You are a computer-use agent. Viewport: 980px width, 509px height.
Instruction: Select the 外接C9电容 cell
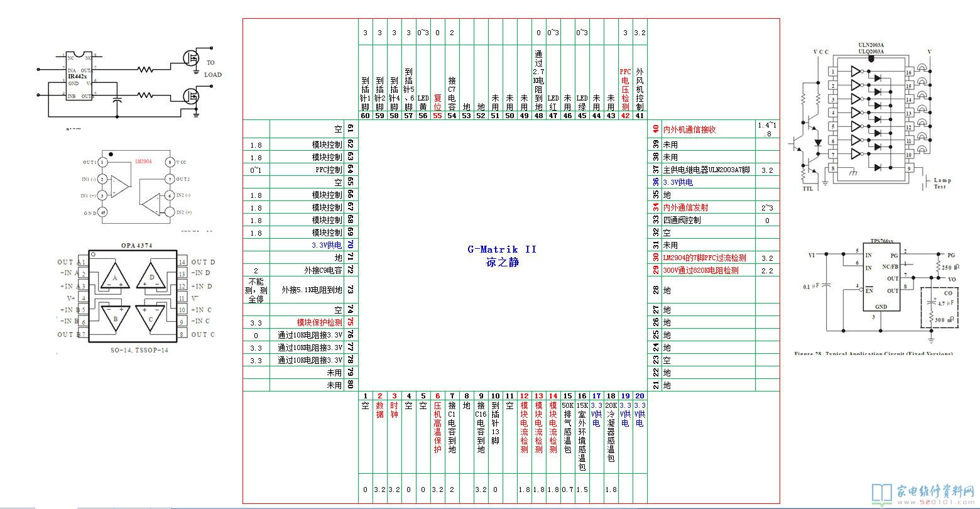coord(307,270)
